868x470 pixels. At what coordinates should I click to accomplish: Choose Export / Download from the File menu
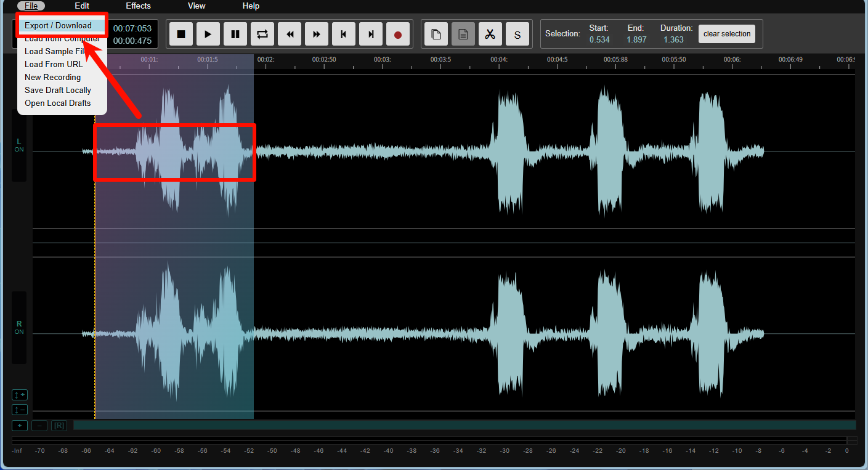tap(58, 25)
